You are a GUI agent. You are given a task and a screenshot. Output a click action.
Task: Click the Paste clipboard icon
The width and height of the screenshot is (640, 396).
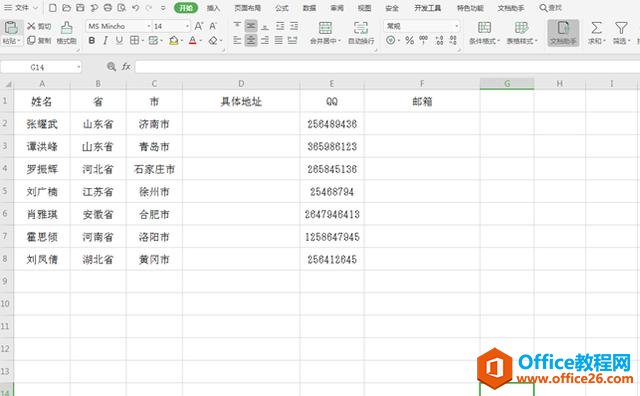pos(11,27)
